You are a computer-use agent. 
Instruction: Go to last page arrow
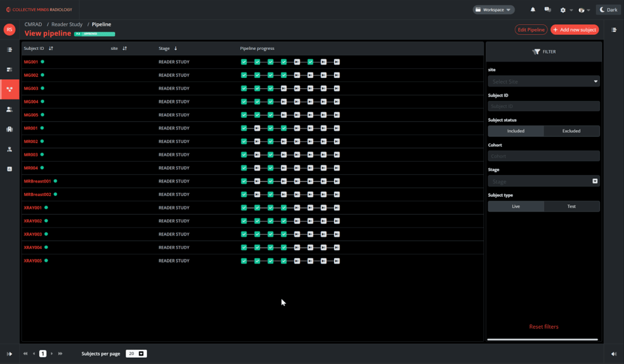point(60,354)
